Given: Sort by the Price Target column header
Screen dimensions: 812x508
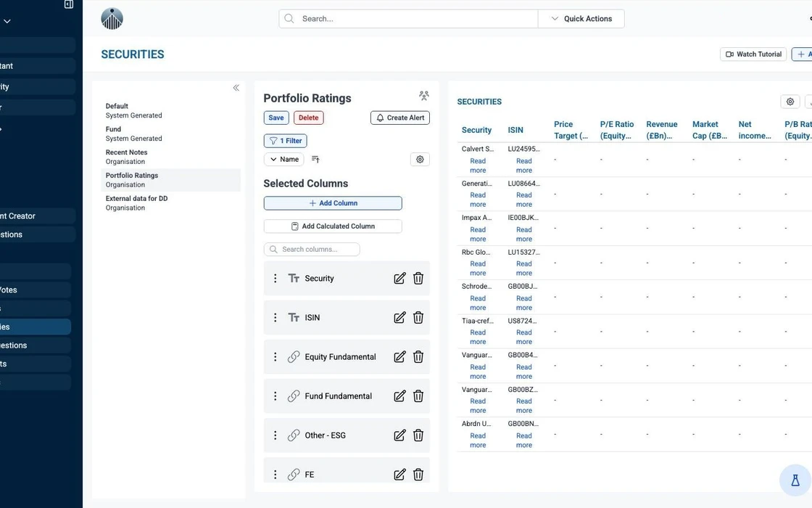Looking at the screenshot, I should coord(571,130).
